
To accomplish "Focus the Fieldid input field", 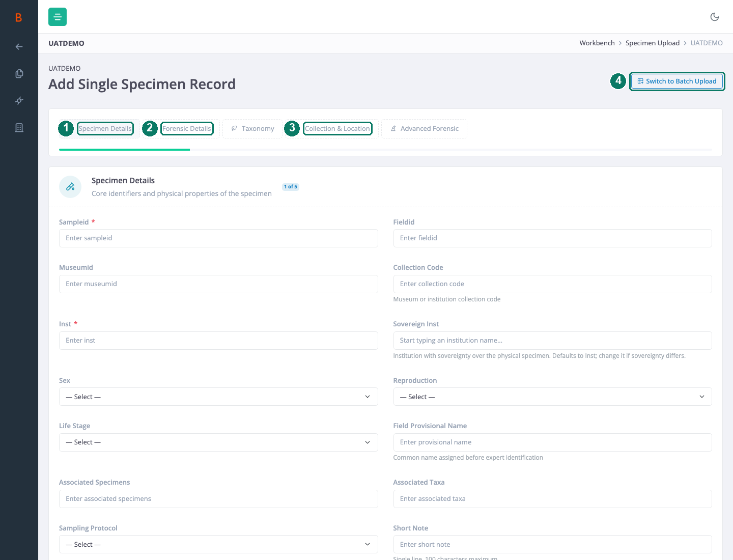I will (552, 238).
